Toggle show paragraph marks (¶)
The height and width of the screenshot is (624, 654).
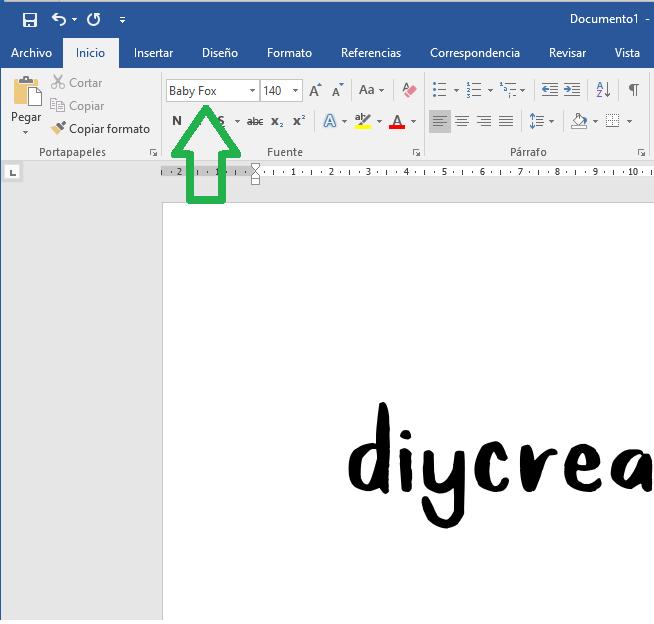(633, 90)
